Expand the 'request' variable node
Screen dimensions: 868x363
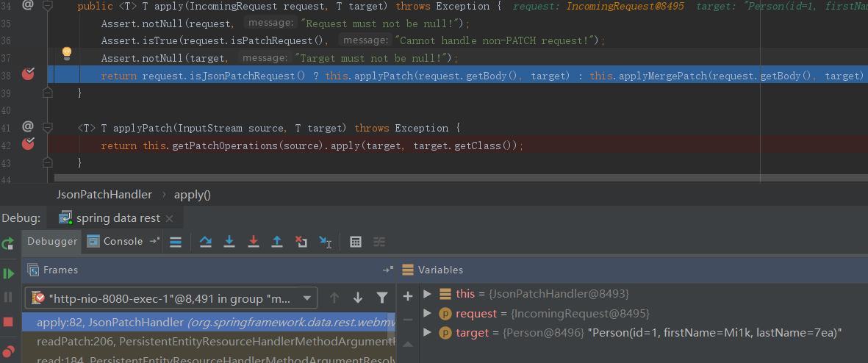coord(427,314)
